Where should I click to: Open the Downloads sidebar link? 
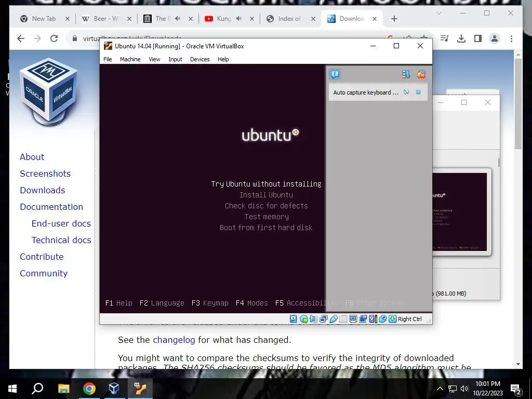43,190
